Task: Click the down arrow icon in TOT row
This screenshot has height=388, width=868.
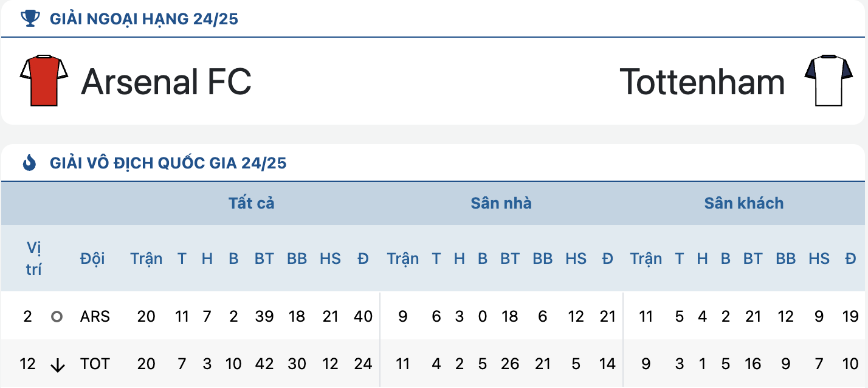Action: (58, 365)
